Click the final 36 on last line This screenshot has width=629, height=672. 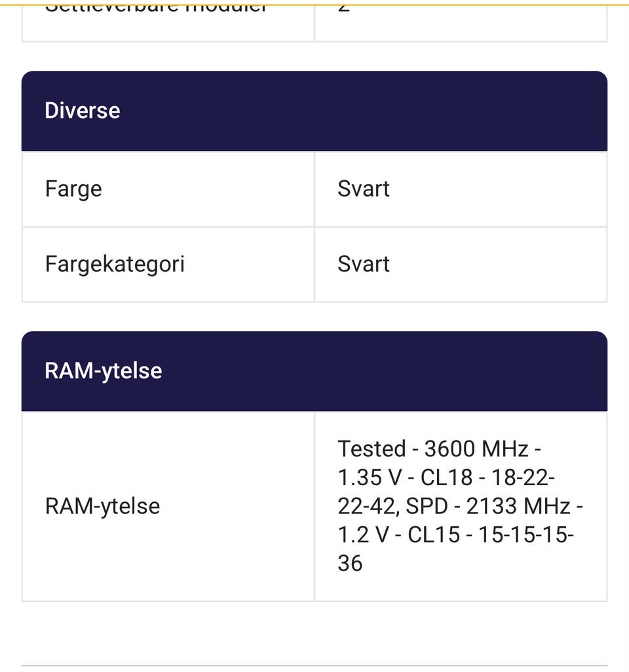350,563
